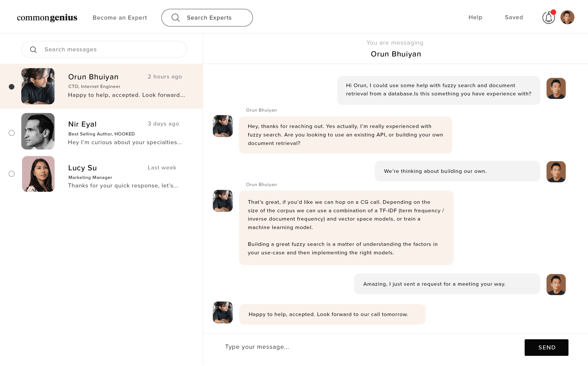This screenshot has height=366, width=588.
Task: Click Nir Eyal's profile photo
Action: point(38,131)
